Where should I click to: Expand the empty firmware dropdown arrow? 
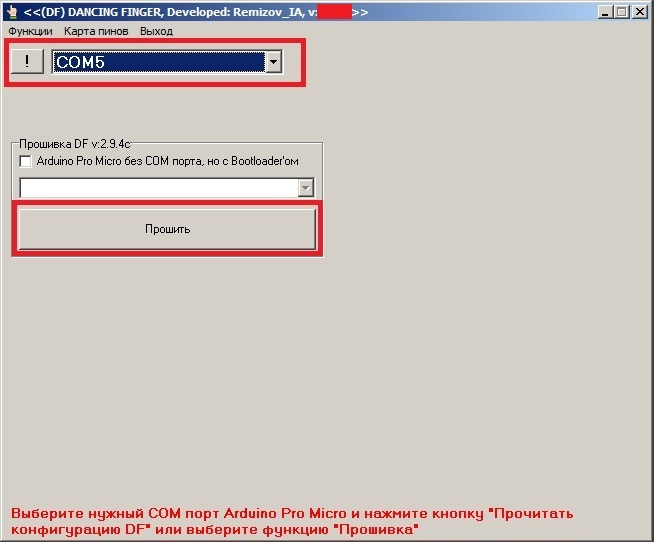click(305, 188)
